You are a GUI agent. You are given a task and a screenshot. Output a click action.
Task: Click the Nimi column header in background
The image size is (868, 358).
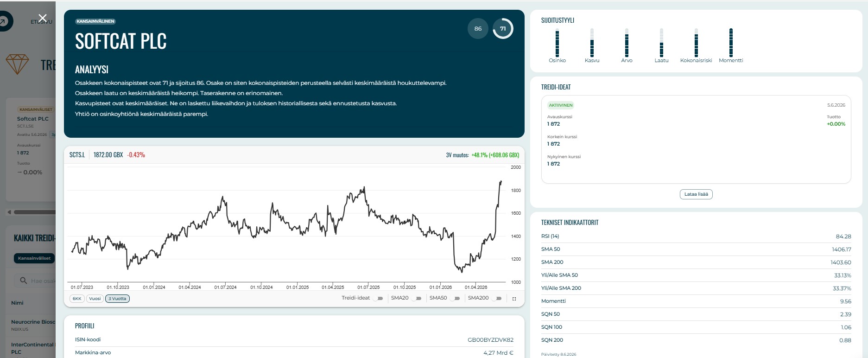click(x=17, y=303)
